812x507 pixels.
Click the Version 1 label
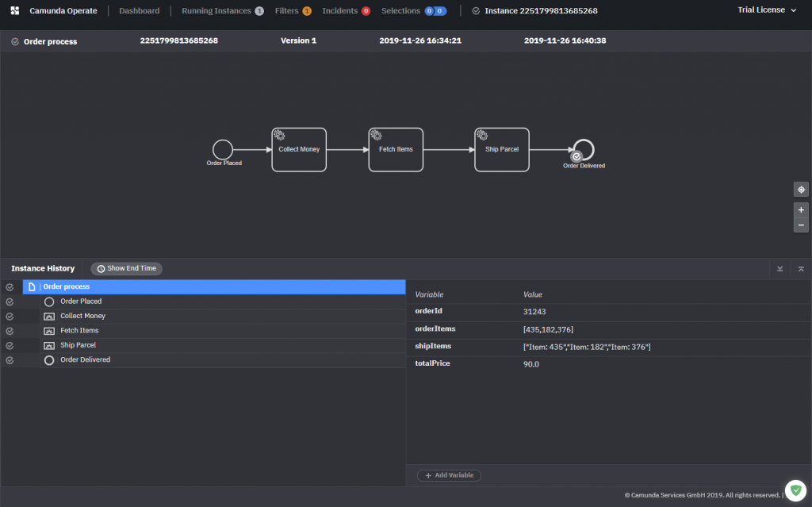click(298, 40)
